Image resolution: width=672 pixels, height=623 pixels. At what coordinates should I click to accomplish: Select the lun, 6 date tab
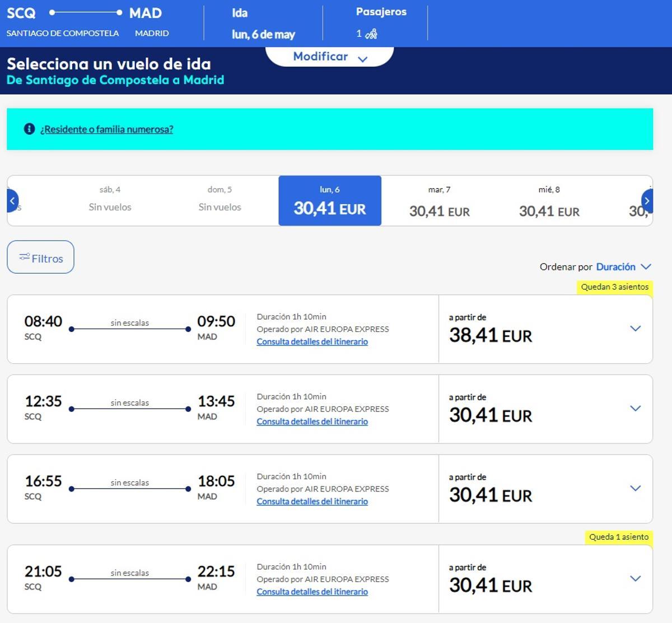[330, 201]
